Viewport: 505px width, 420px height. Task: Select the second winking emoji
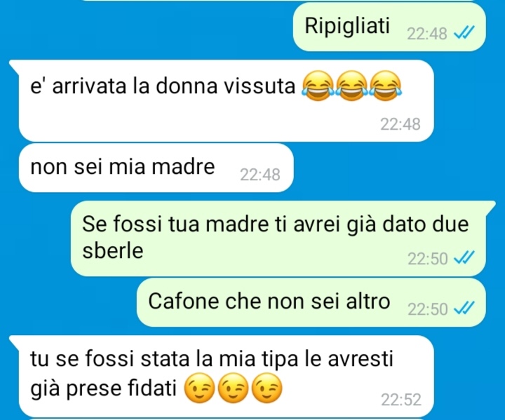[x=233, y=388]
